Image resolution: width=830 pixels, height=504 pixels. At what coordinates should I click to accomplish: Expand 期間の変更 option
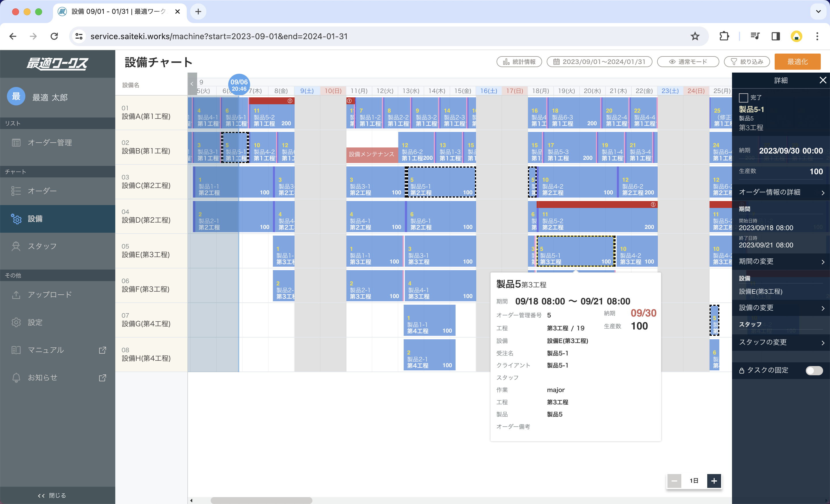pos(780,261)
